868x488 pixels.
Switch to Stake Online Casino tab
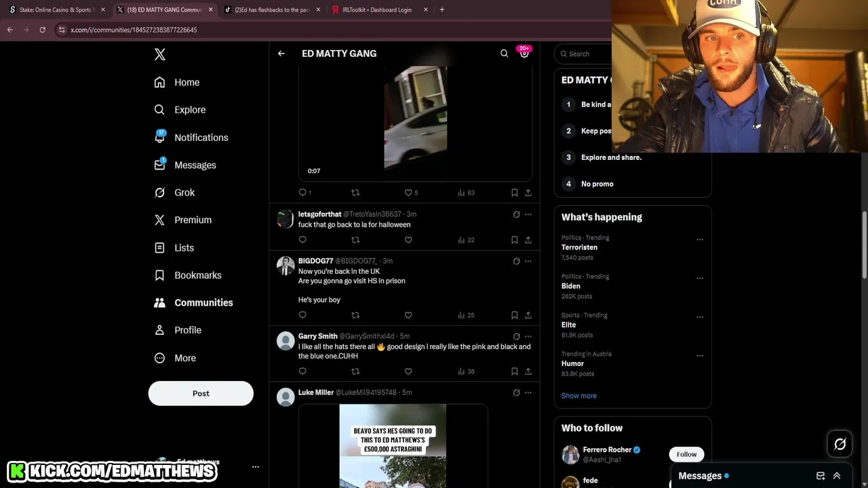tap(56, 9)
